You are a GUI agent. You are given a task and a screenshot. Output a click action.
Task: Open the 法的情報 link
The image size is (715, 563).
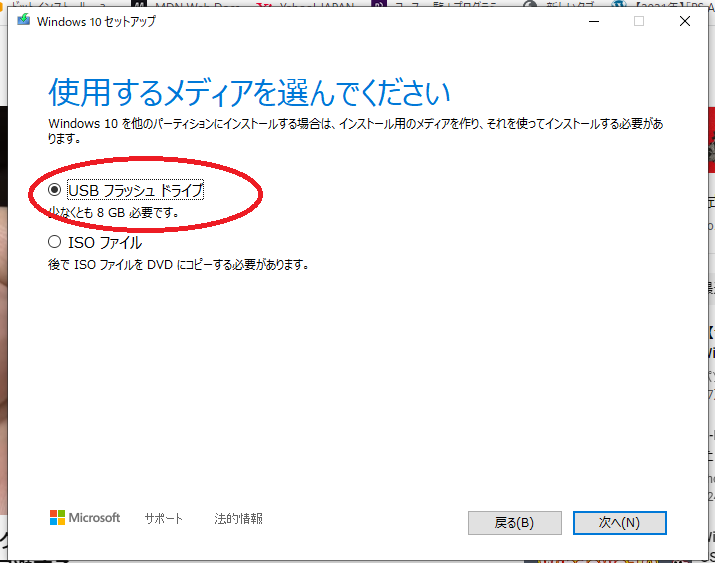[x=238, y=518]
